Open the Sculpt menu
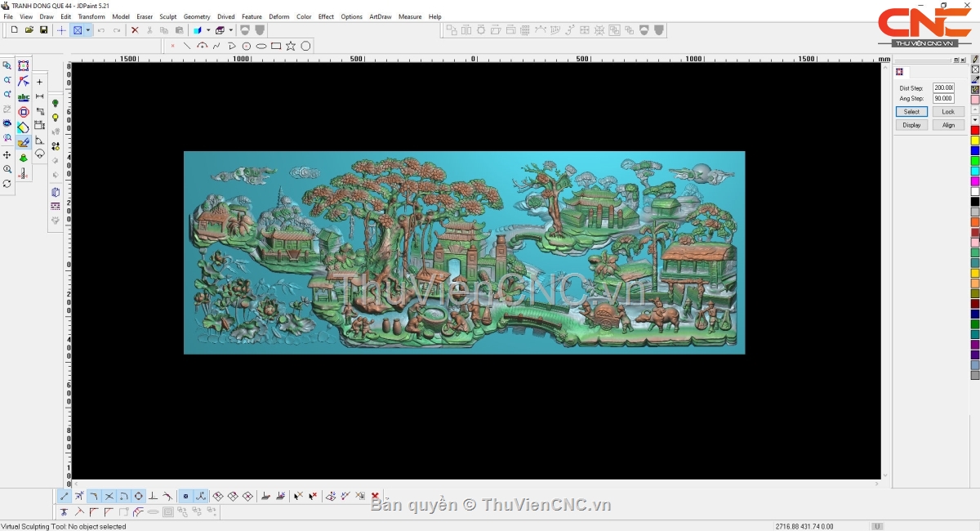980x531 pixels. (x=168, y=16)
